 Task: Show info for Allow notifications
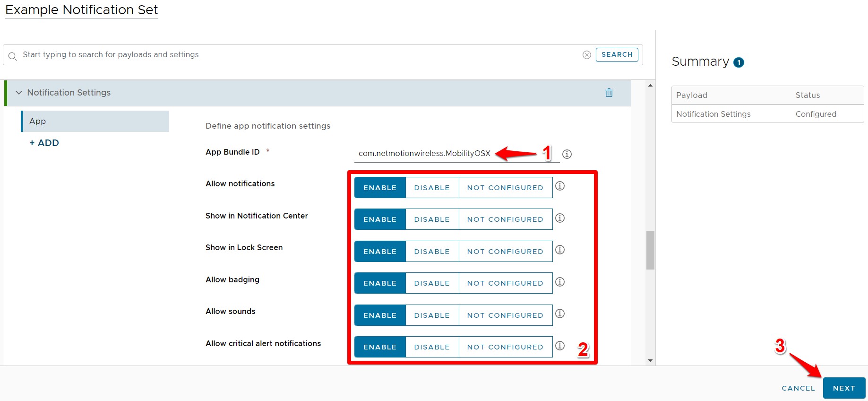(x=560, y=186)
